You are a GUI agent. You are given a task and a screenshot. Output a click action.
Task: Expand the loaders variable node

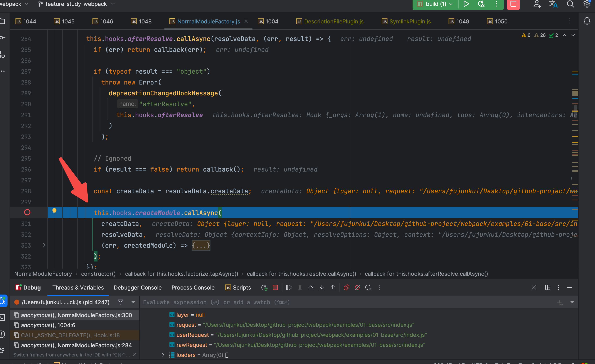(163, 355)
